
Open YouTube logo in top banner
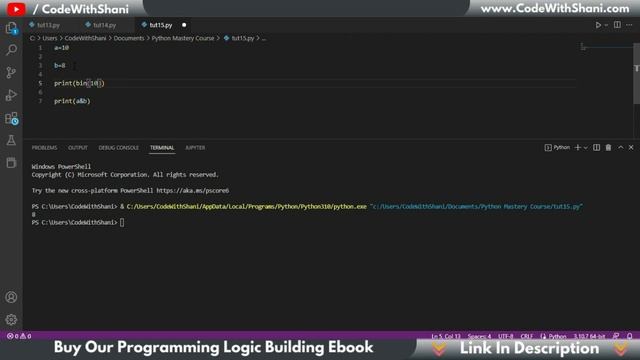(16, 9)
